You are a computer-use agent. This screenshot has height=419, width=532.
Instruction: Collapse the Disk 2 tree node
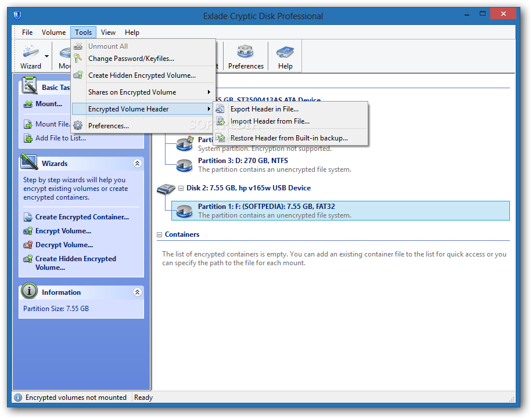pos(181,188)
